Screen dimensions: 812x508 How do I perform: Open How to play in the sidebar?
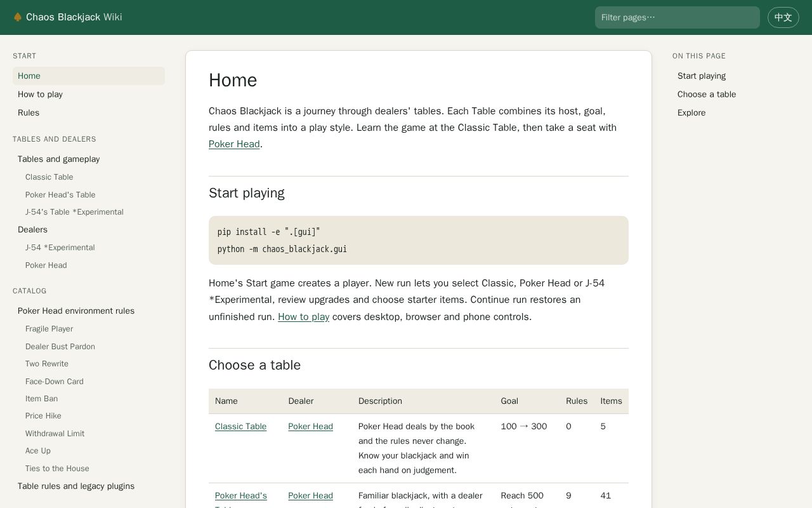click(89, 95)
